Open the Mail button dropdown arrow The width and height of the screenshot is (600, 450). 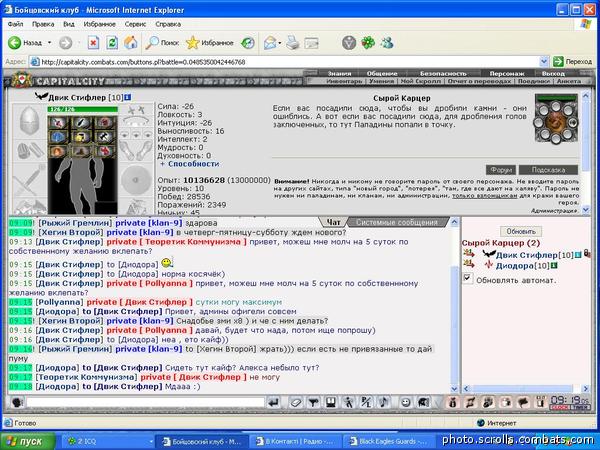280,43
